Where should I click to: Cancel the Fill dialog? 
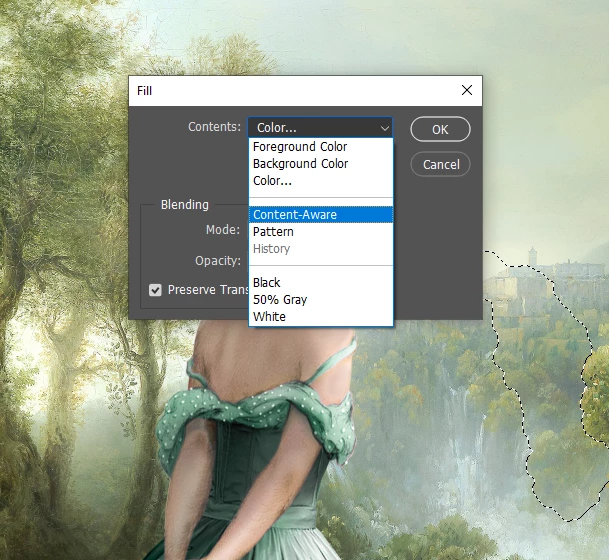pos(440,164)
